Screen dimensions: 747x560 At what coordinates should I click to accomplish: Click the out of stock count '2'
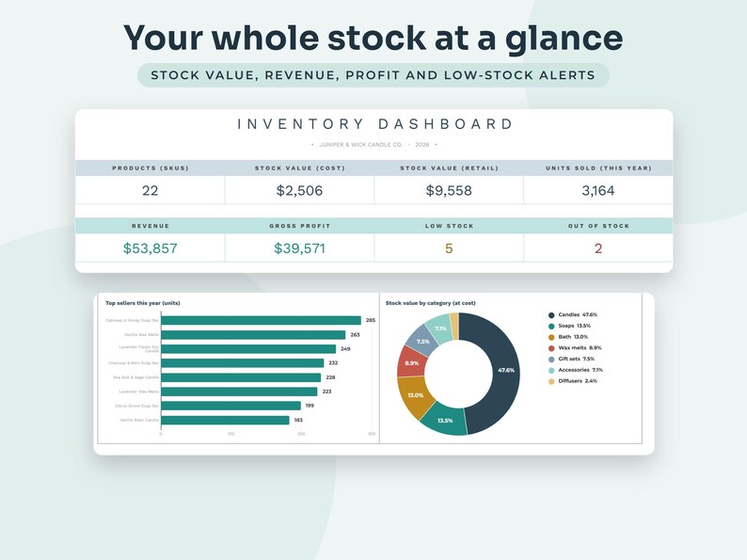pos(598,248)
